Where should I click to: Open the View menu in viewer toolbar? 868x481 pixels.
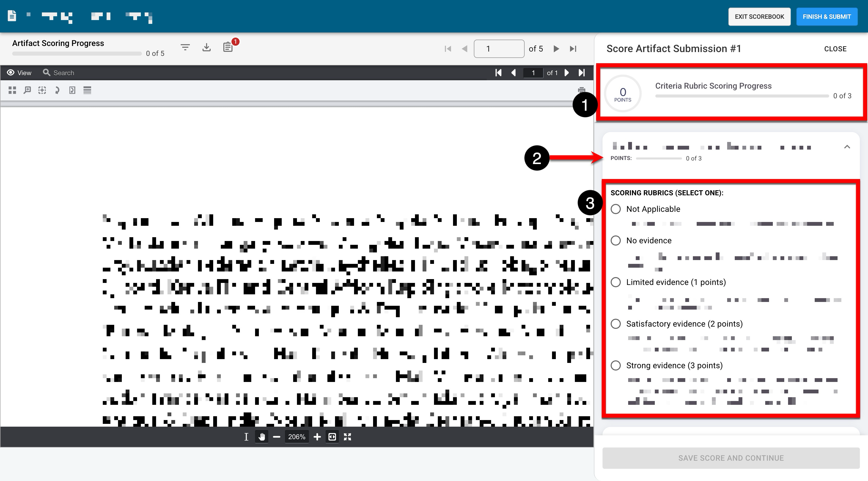click(x=19, y=73)
